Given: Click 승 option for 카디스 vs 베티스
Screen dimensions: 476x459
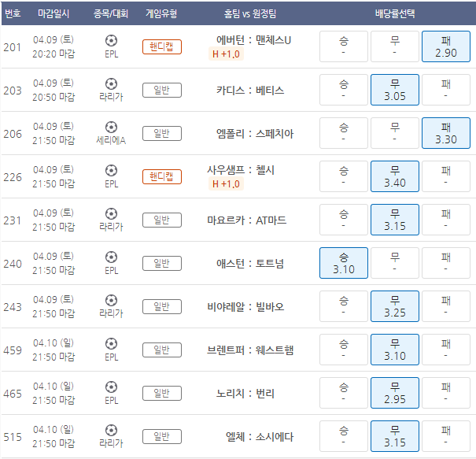Looking at the screenshot, I should click(x=344, y=90).
